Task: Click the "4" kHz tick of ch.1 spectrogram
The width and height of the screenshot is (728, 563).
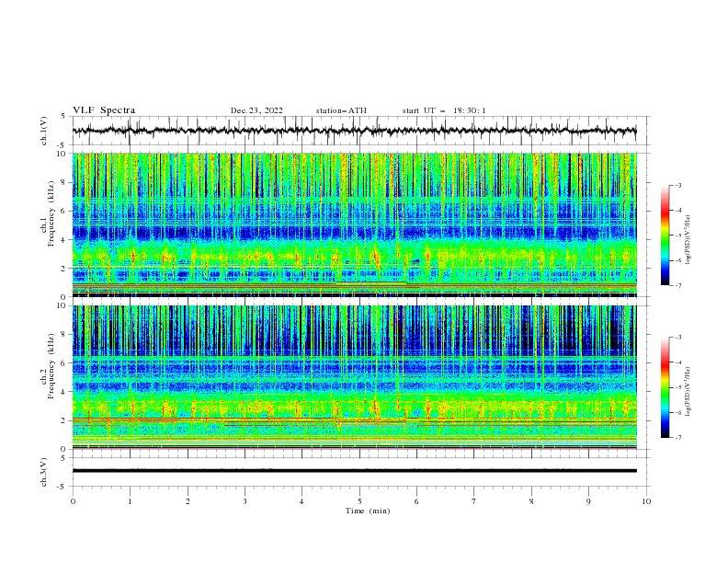Action: point(64,240)
